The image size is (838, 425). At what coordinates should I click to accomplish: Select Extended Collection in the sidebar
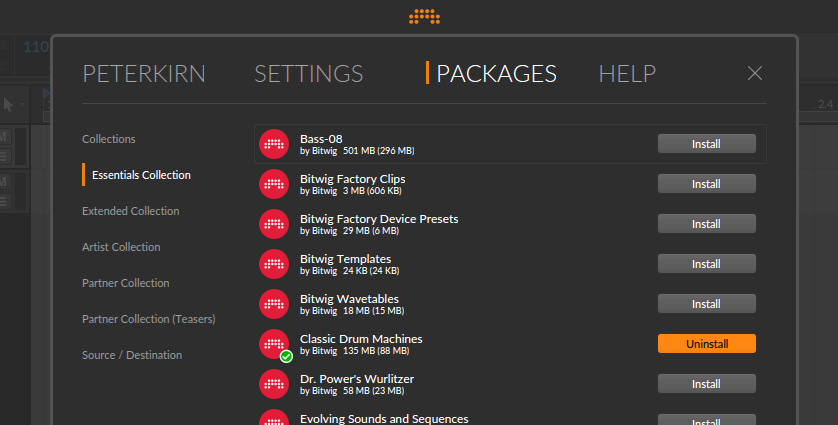point(131,211)
